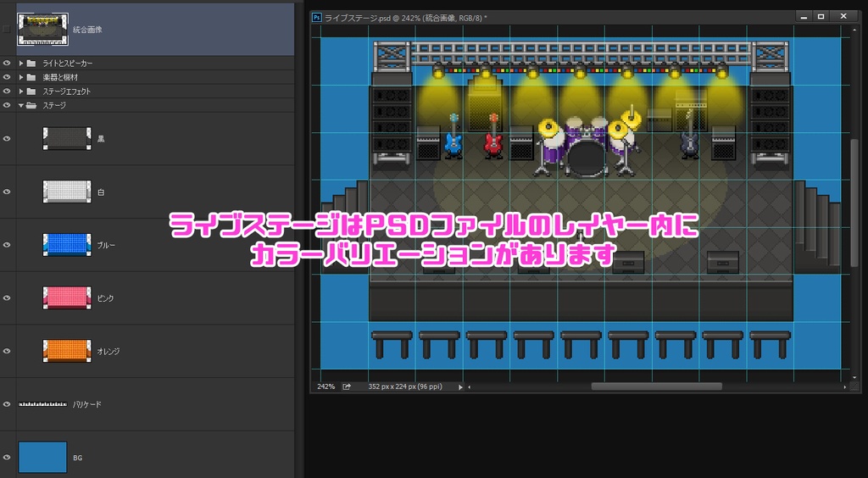Maximize the ライブステージ.psd document window
This screenshot has width=868, height=478.
click(821, 17)
